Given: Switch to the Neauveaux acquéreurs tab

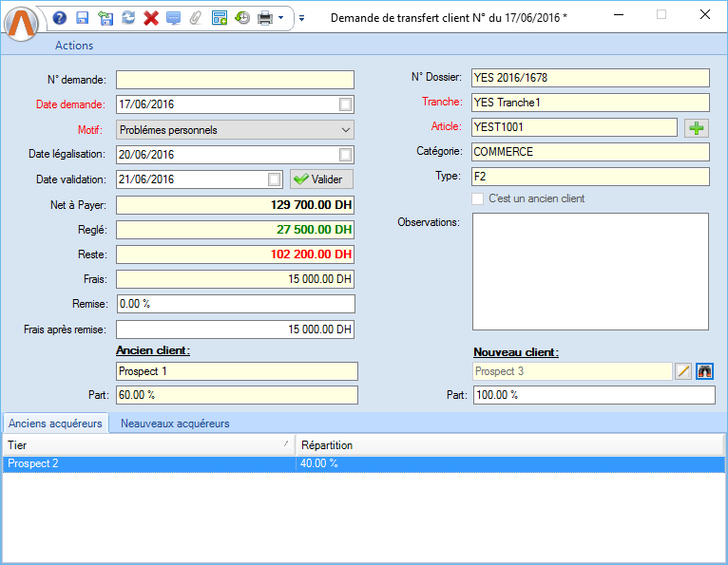Looking at the screenshot, I should pos(175,424).
